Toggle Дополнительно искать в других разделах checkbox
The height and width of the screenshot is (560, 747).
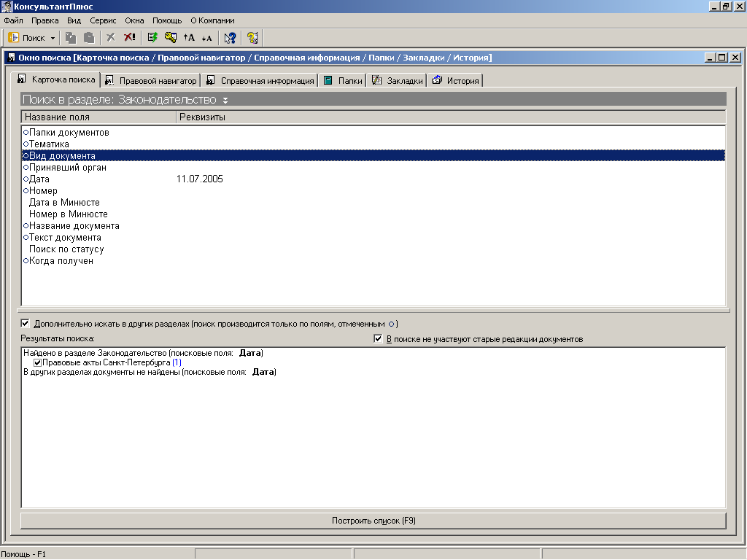coord(26,324)
